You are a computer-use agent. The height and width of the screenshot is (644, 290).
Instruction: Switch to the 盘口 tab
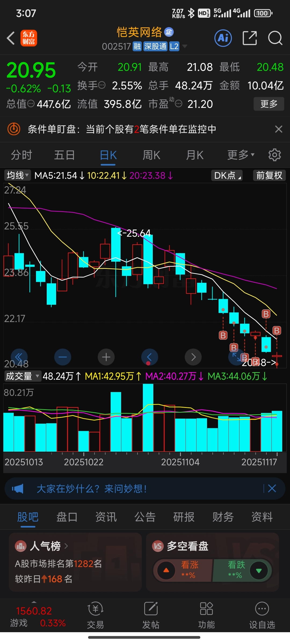coord(67,517)
